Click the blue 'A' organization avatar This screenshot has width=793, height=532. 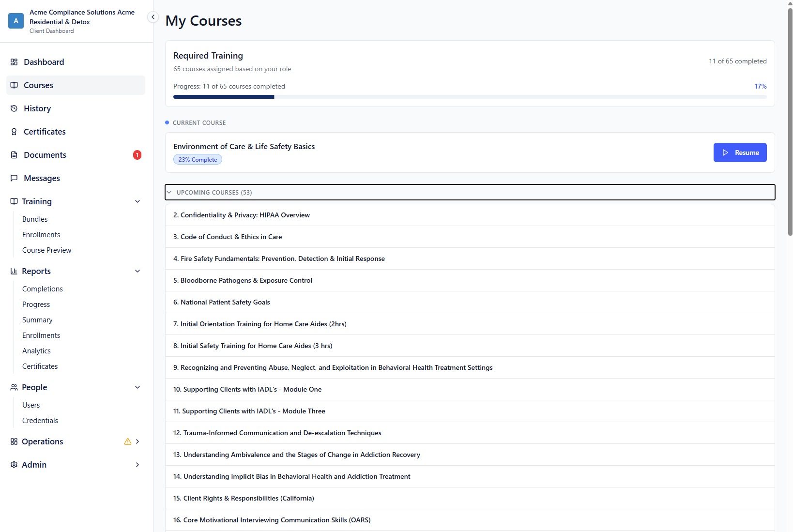coord(16,21)
